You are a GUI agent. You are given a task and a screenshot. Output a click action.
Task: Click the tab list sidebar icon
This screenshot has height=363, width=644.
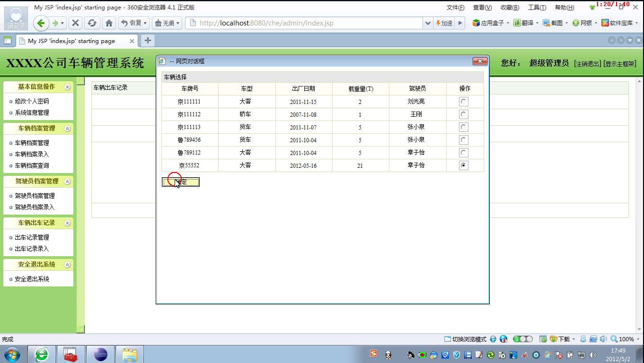[8, 41]
